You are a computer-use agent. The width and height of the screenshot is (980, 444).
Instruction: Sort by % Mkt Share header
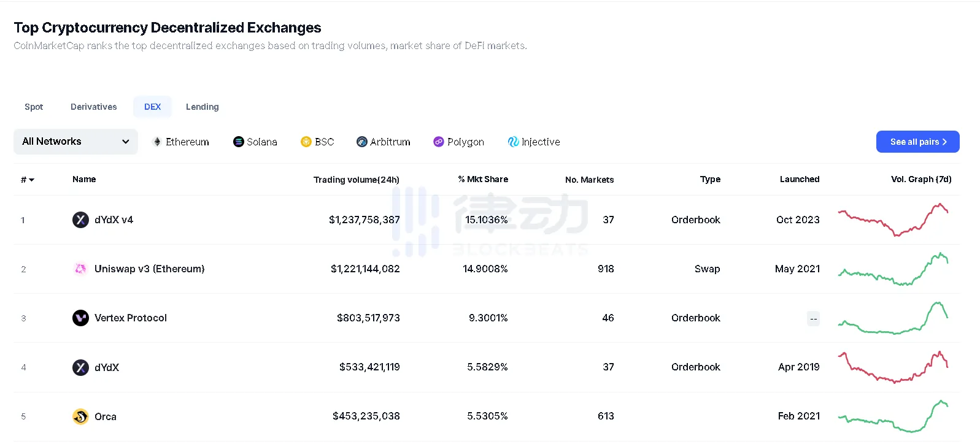[483, 179]
